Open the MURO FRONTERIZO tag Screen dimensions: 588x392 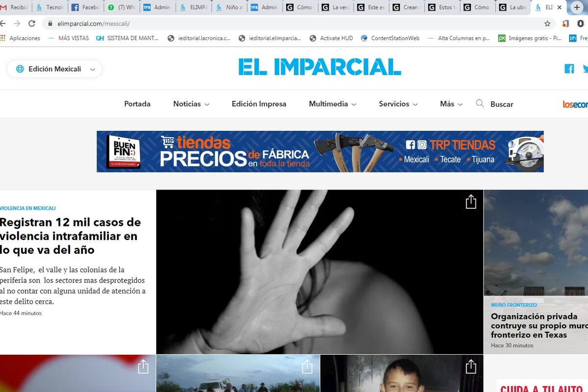click(514, 305)
